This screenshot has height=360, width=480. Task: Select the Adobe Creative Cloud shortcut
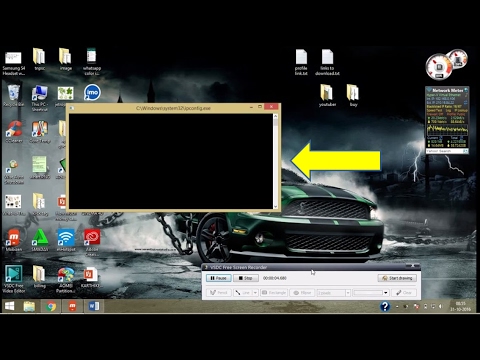[92, 242]
